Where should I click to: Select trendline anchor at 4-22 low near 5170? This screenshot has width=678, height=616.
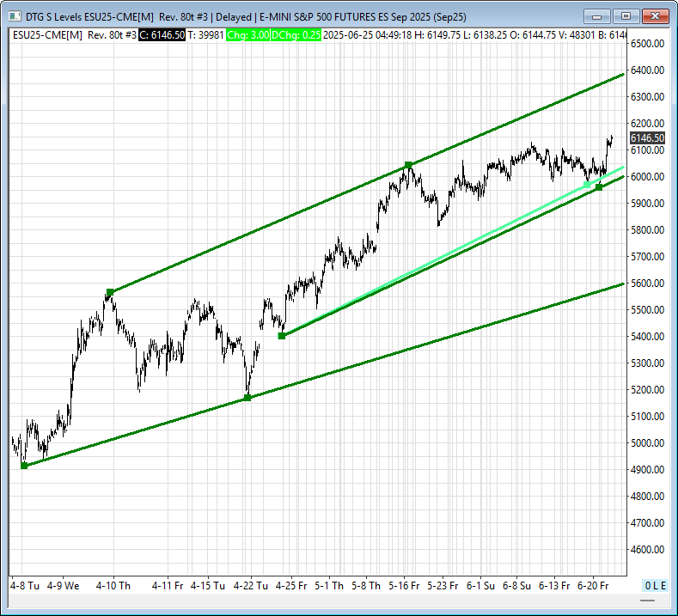(247, 398)
